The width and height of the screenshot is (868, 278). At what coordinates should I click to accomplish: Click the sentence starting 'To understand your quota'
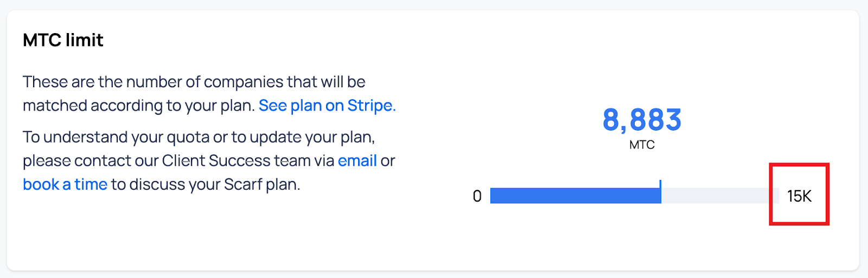199,137
